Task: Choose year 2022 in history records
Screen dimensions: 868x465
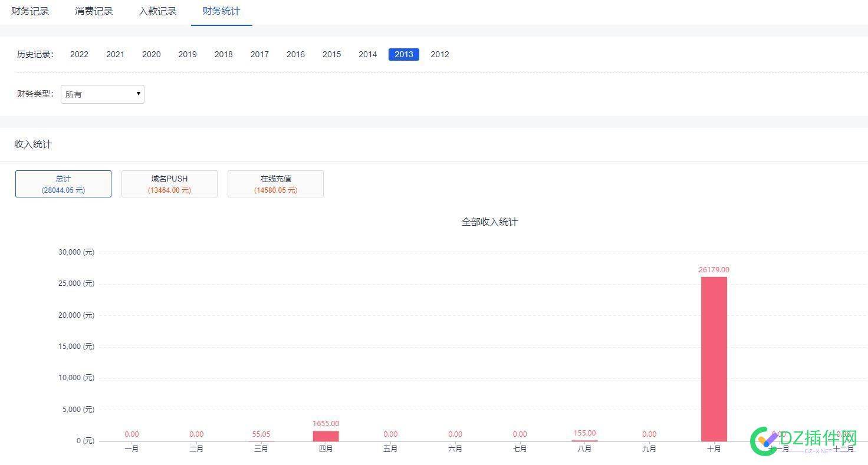Action: click(79, 54)
